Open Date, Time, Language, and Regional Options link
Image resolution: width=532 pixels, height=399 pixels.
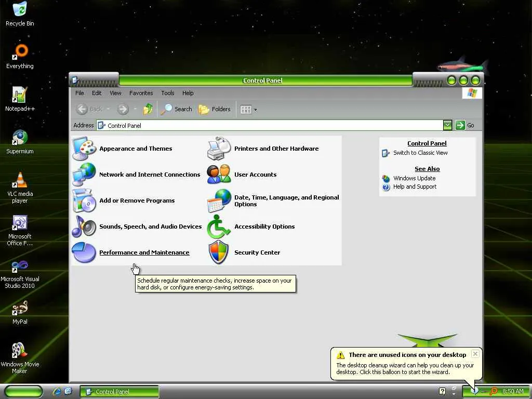coord(287,201)
